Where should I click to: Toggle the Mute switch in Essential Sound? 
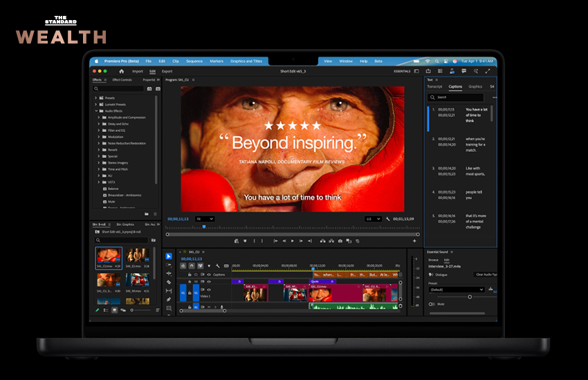pyautogui.click(x=432, y=304)
